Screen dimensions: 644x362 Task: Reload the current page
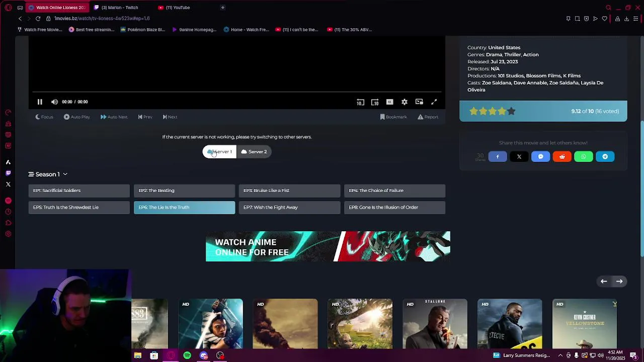pyautogui.click(x=38, y=19)
